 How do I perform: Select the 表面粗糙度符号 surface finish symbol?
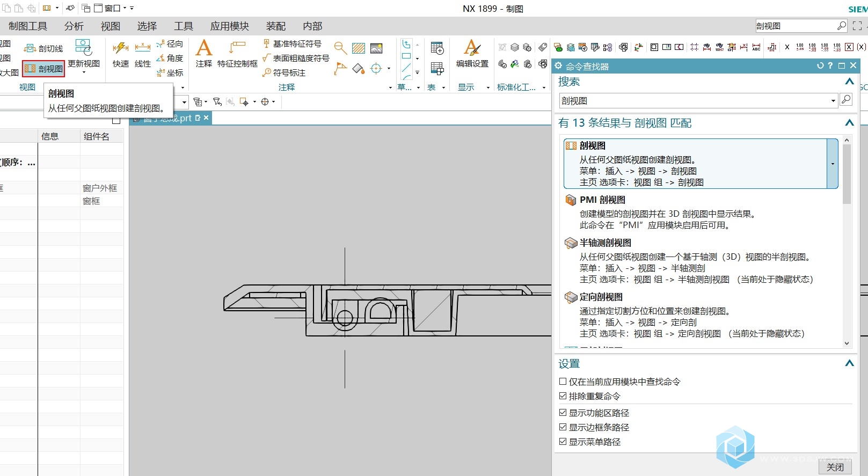(296, 58)
